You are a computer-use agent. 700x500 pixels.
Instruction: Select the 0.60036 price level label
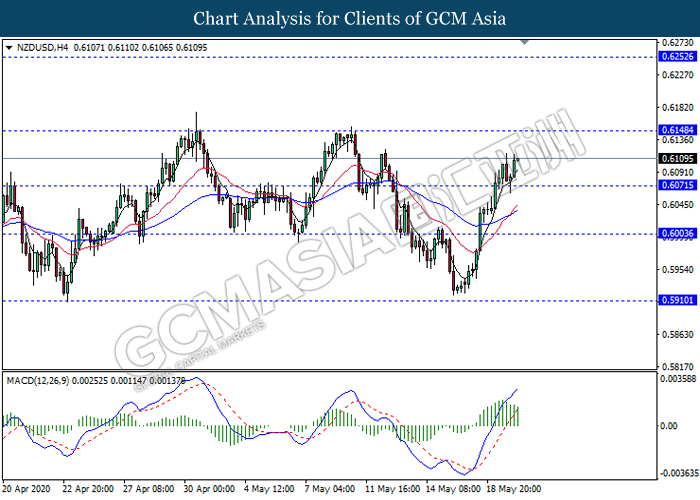pyautogui.click(x=677, y=233)
